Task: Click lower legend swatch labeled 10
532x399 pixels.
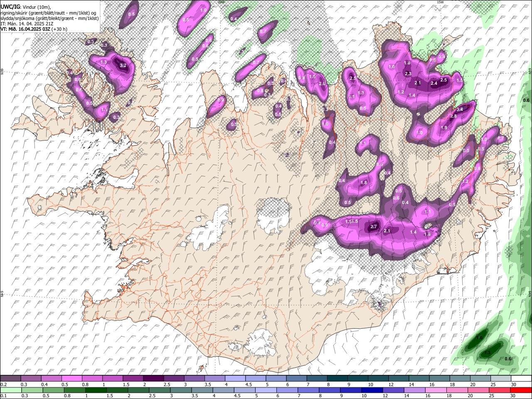Action: (x=372, y=390)
